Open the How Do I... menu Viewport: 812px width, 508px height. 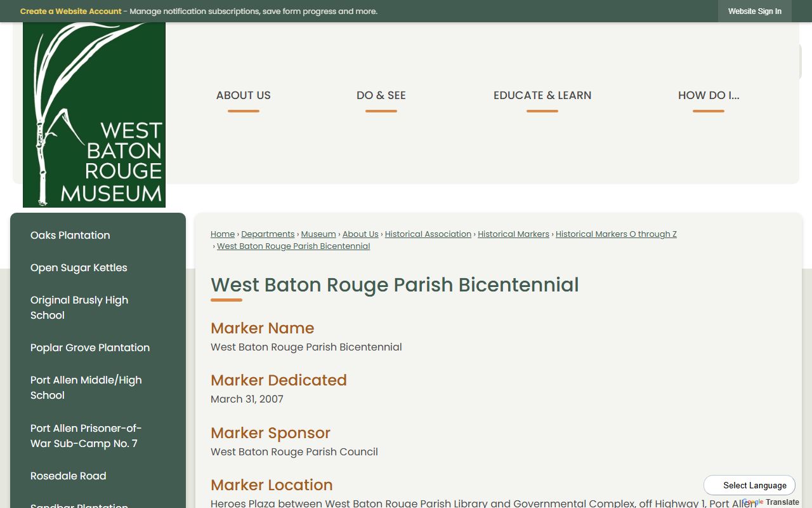[x=709, y=95]
